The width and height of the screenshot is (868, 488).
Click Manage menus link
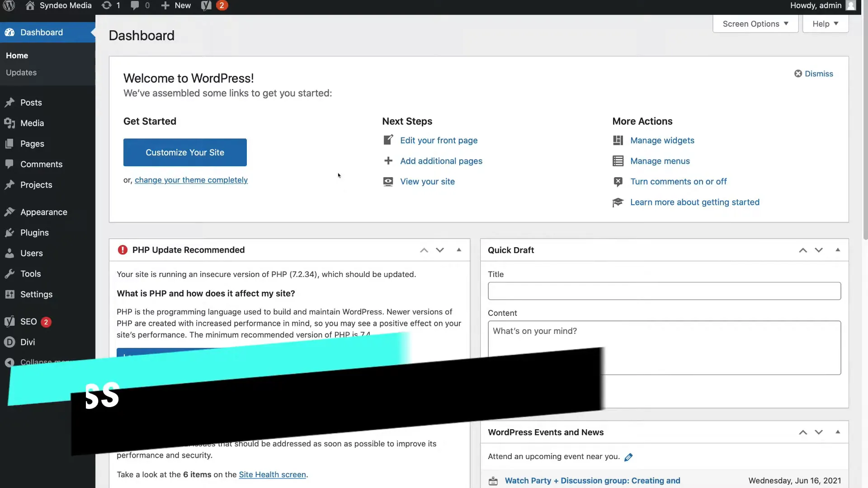pos(660,161)
